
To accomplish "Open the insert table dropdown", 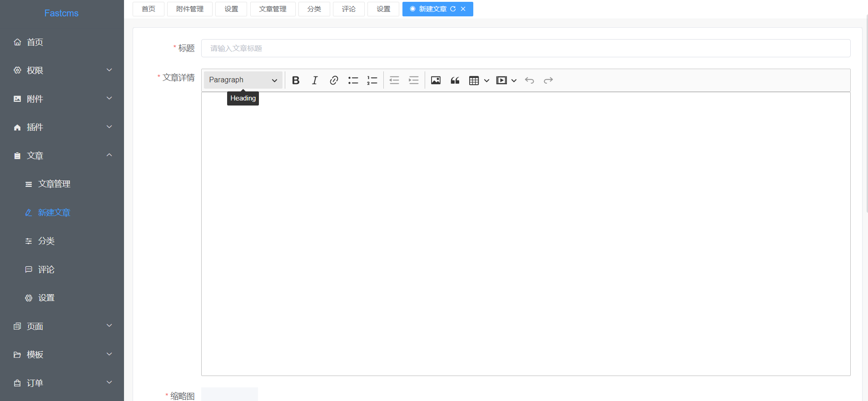I will coord(479,80).
